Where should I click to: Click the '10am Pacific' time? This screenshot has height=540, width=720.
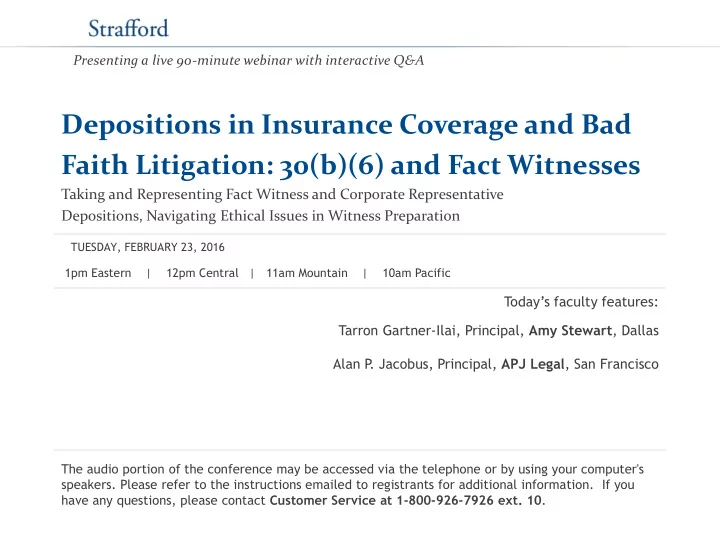click(416, 273)
